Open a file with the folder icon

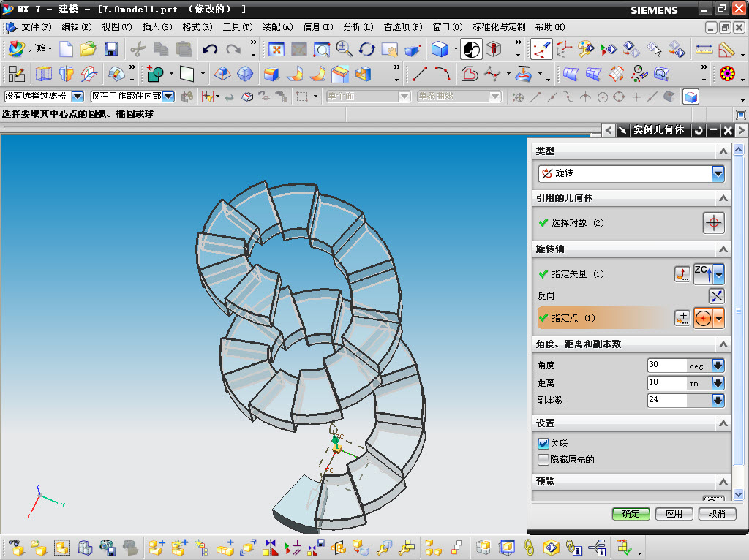tap(88, 49)
